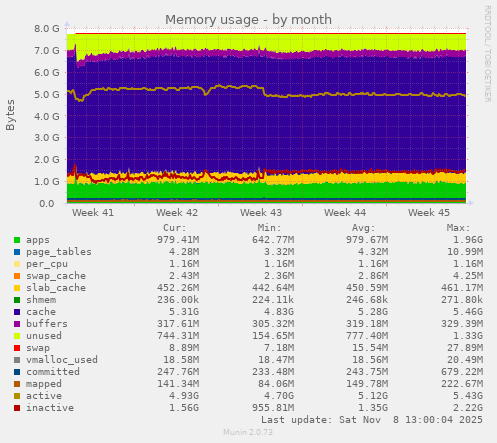The image size is (497, 443).
Task: Click apps max value 1.96G
Action: [x=468, y=240]
